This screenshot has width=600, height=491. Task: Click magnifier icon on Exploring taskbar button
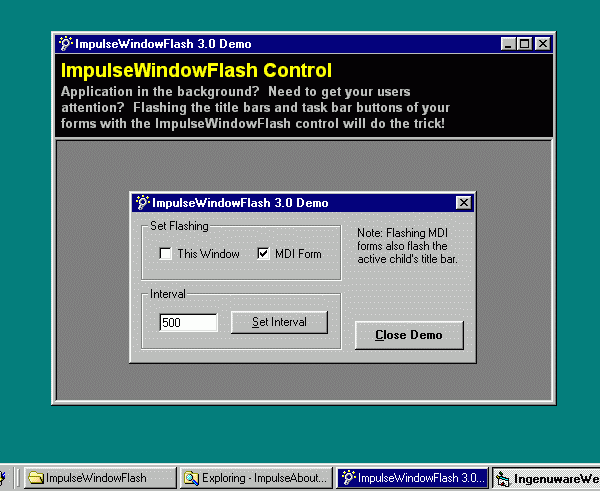click(191, 478)
